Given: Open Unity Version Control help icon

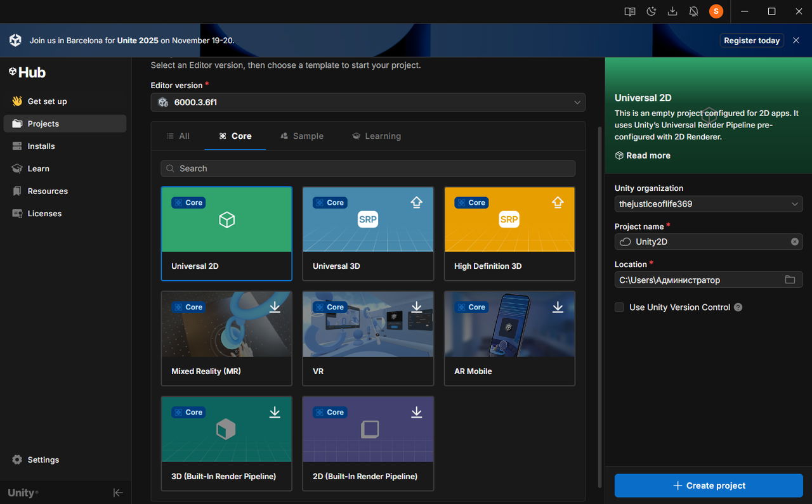Looking at the screenshot, I should point(738,307).
